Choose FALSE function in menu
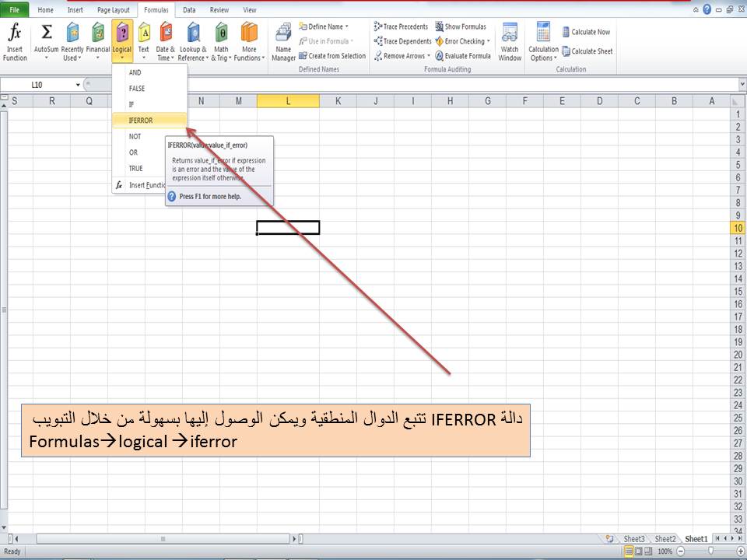747x560 pixels. pyautogui.click(x=149, y=89)
